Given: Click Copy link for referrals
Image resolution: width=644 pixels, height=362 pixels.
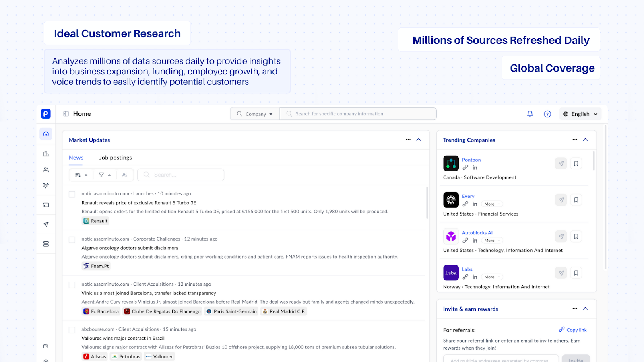Looking at the screenshot, I should pyautogui.click(x=573, y=329).
